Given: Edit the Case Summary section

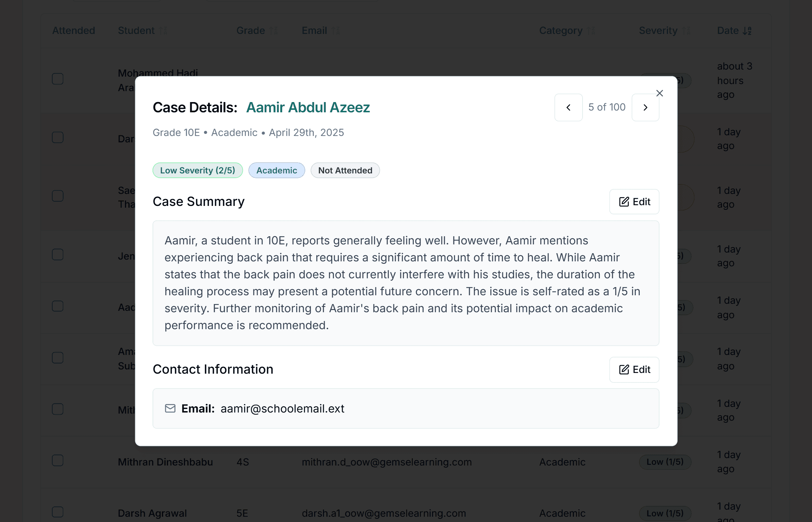Looking at the screenshot, I should (634, 202).
